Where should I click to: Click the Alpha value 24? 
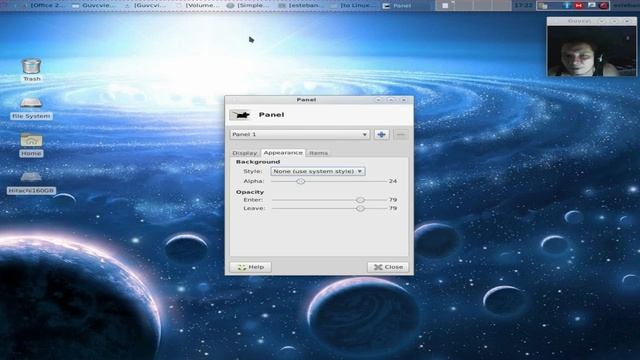click(393, 181)
